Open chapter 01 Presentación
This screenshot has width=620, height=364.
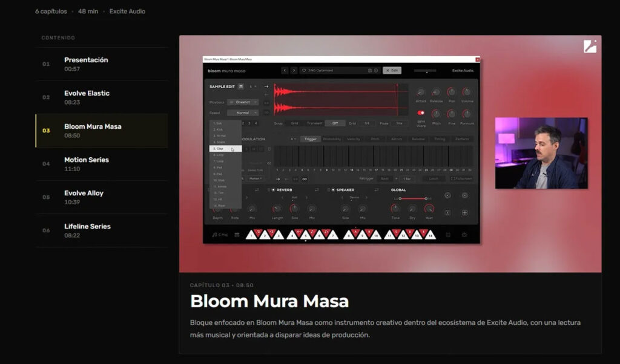[x=102, y=64]
